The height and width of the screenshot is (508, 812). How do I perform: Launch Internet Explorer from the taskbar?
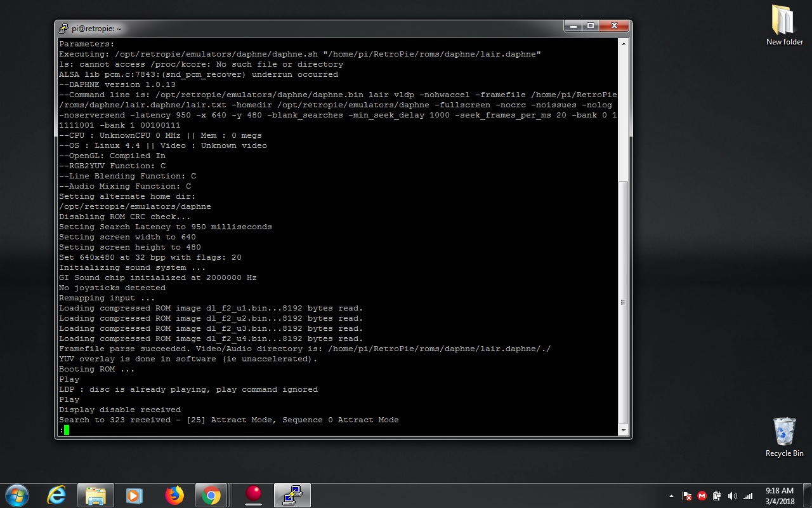pos(57,495)
